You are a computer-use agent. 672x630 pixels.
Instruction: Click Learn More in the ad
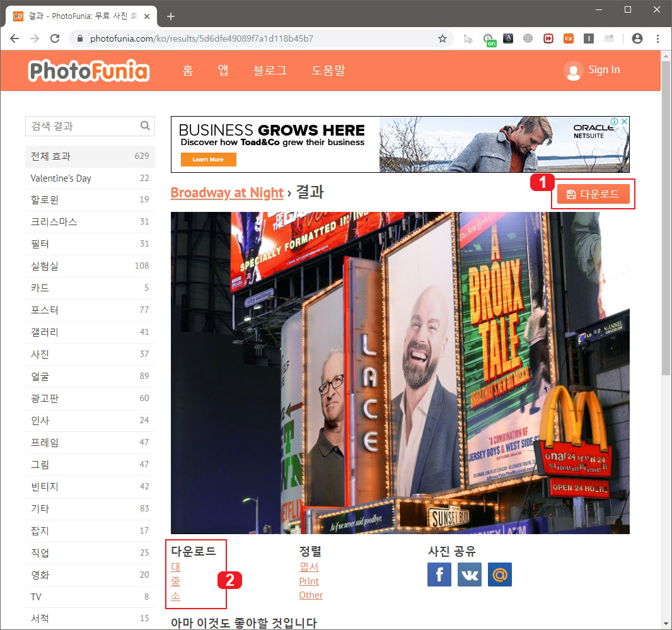pyautogui.click(x=208, y=160)
